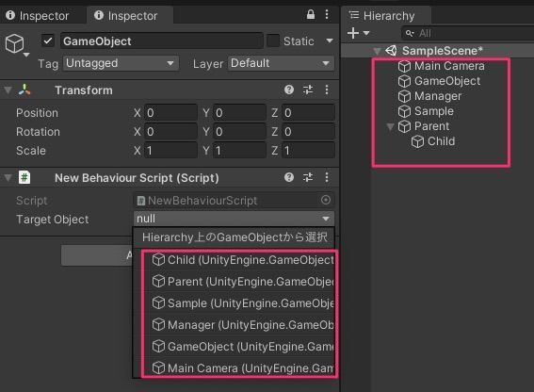Viewport: 534px width, 392px height.
Task: Click Scale Y value field
Action: point(240,151)
